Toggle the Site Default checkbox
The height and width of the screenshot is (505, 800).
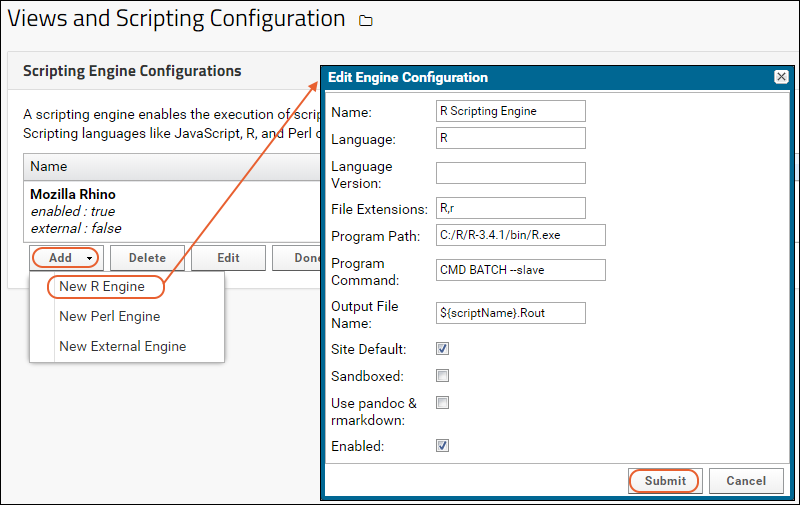tap(442, 349)
